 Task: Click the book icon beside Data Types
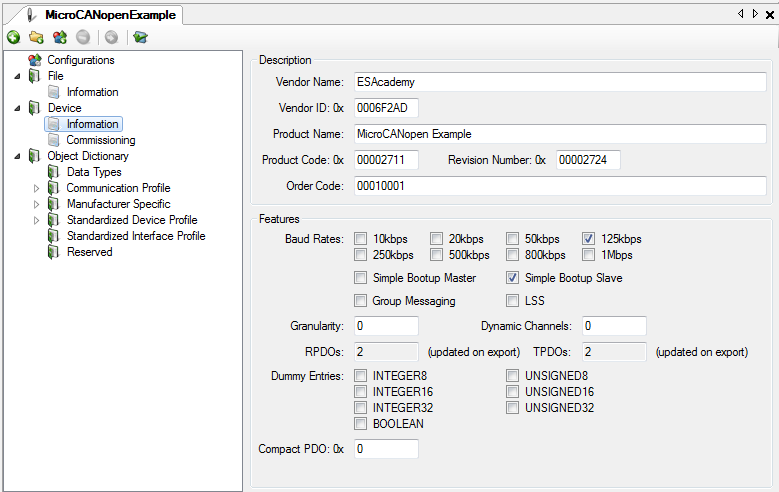click(54, 172)
